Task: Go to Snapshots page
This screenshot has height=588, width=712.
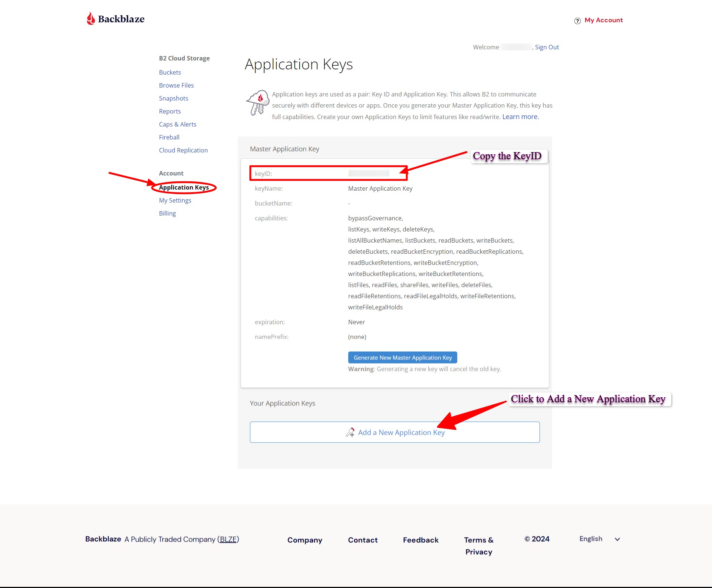Action: [174, 98]
